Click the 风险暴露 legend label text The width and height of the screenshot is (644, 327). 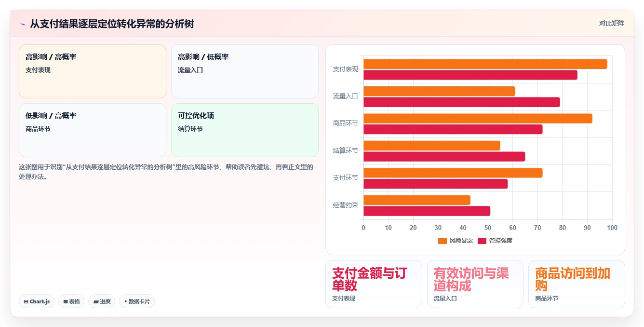tap(461, 241)
